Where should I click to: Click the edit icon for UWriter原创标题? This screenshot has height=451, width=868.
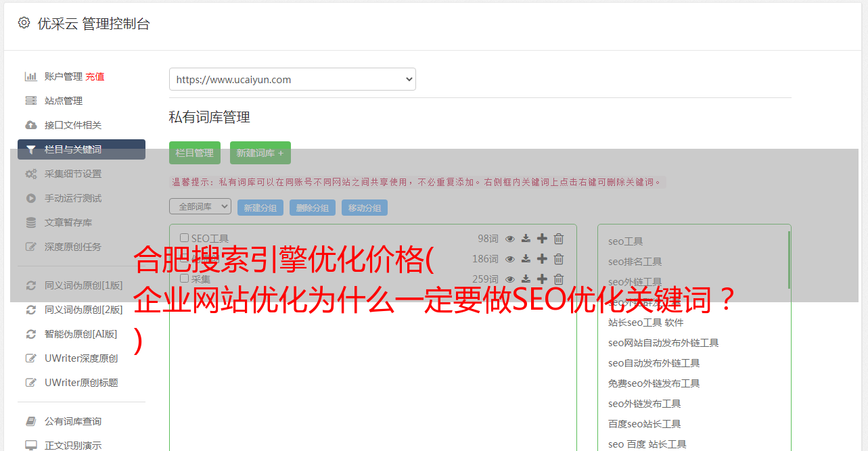(31, 383)
